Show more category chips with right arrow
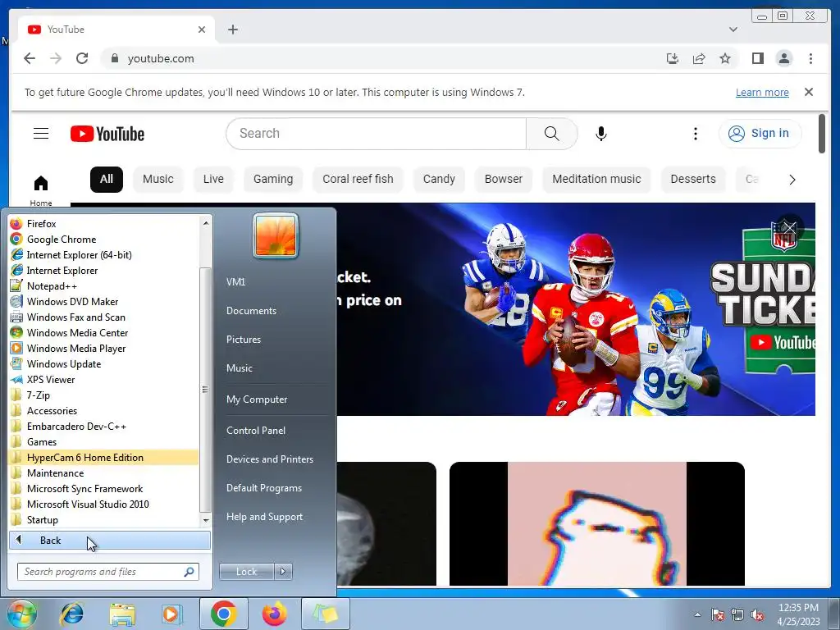 pos(792,180)
